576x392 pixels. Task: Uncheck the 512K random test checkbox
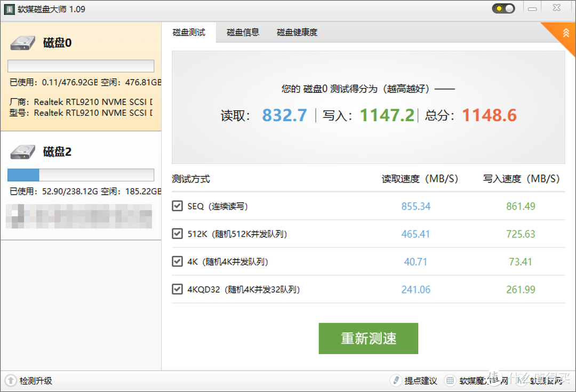(178, 234)
